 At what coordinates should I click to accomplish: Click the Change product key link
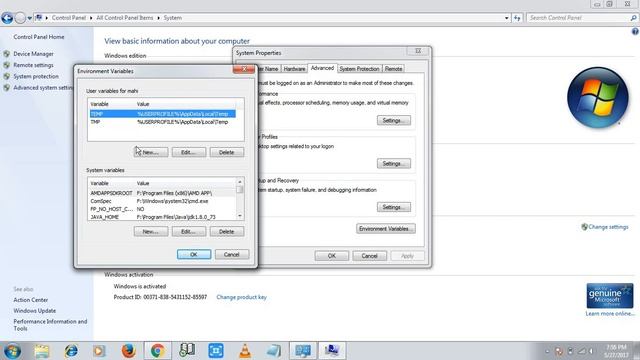pyautogui.click(x=241, y=297)
